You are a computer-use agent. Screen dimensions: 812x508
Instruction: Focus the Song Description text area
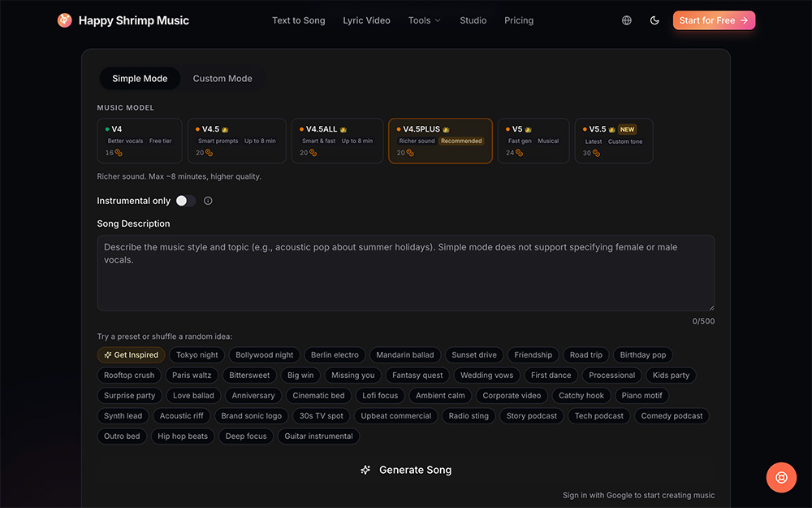tap(405, 273)
